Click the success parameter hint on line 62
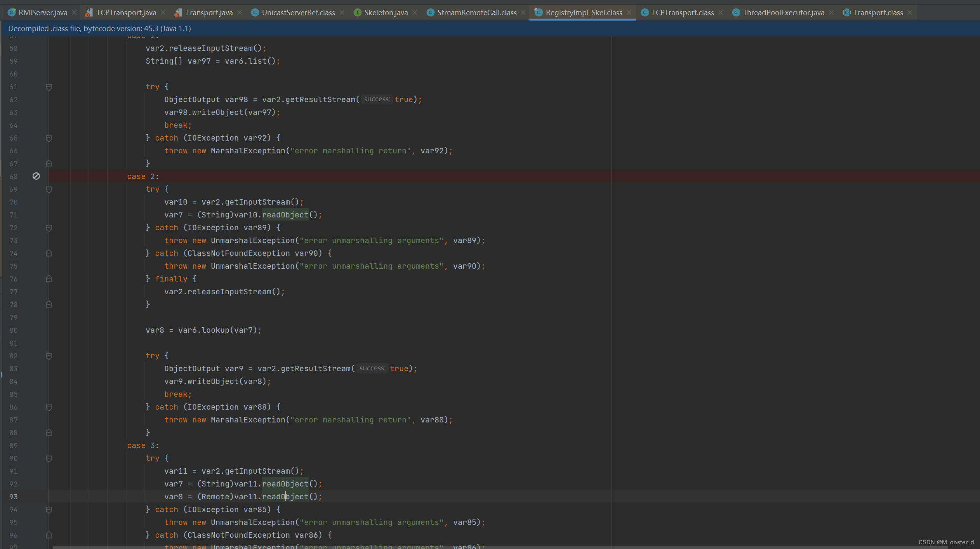 click(x=377, y=99)
